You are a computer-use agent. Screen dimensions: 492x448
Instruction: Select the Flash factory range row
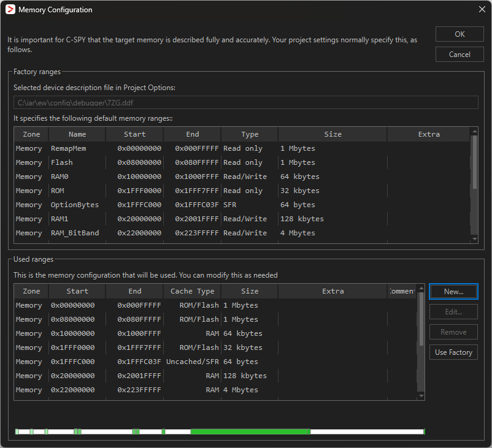click(x=242, y=162)
